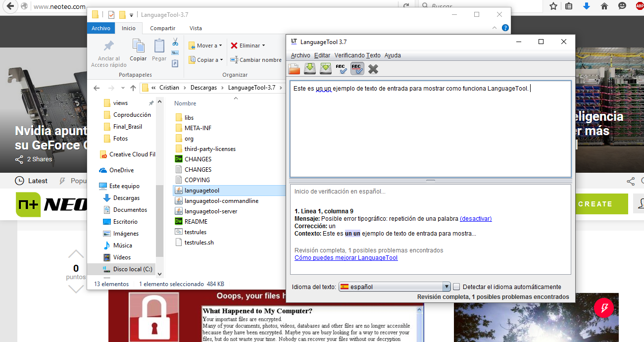The height and width of the screenshot is (342, 644).
Task: Open LanguageTool Ayuda menu
Action: point(393,55)
